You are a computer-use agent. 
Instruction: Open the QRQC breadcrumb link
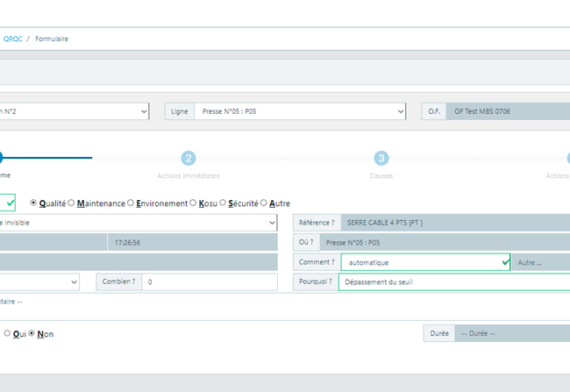13,39
